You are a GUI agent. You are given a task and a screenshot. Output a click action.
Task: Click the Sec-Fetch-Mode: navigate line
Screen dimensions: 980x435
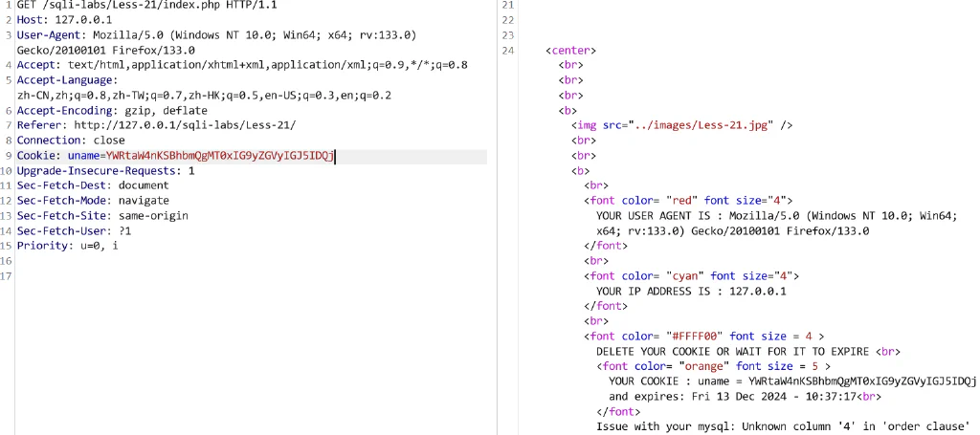pos(93,201)
